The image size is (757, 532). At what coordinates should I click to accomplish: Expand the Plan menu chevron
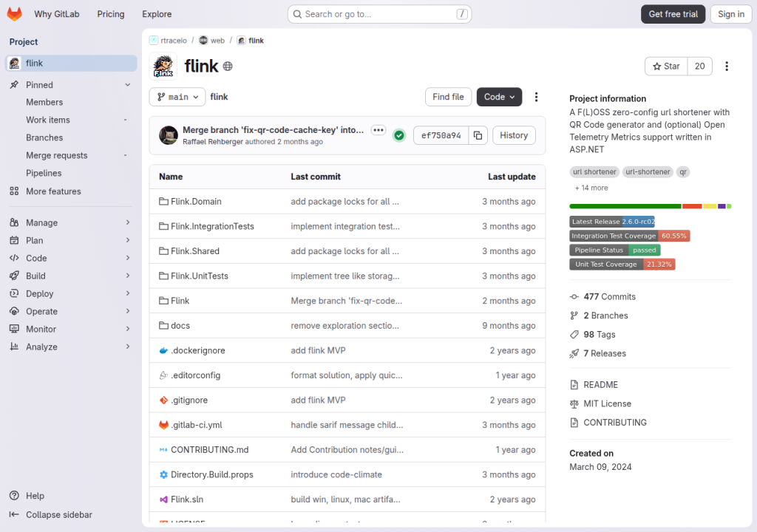[127, 240]
